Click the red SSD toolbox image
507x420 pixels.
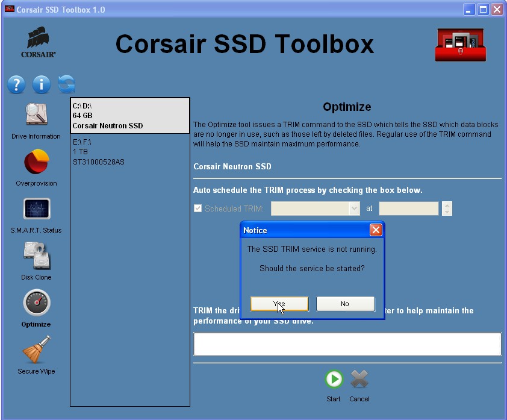(461, 45)
